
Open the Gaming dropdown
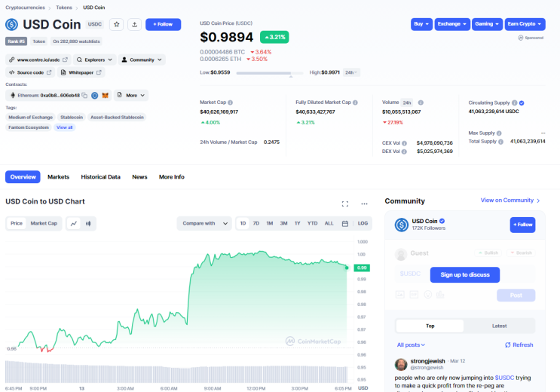pyautogui.click(x=487, y=24)
